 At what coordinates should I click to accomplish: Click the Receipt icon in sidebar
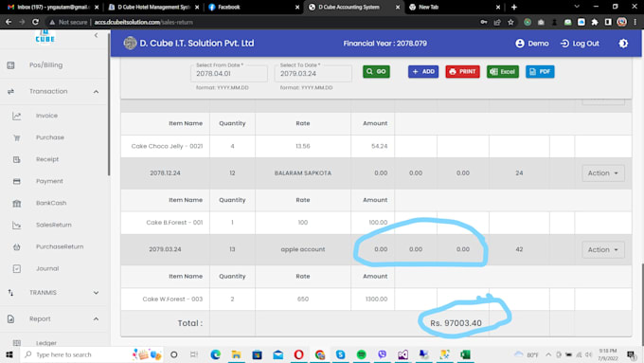[x=16, y=159]
